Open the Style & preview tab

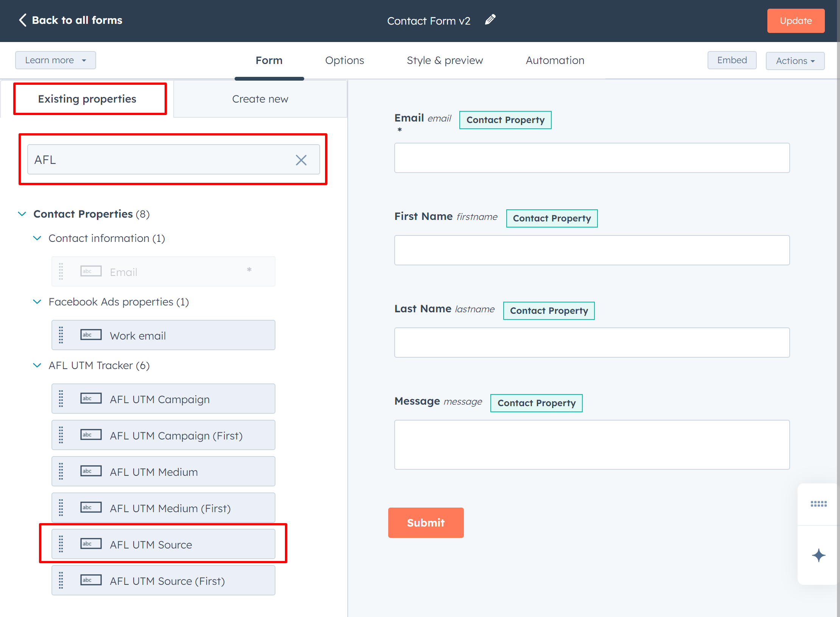coord(445,61)
